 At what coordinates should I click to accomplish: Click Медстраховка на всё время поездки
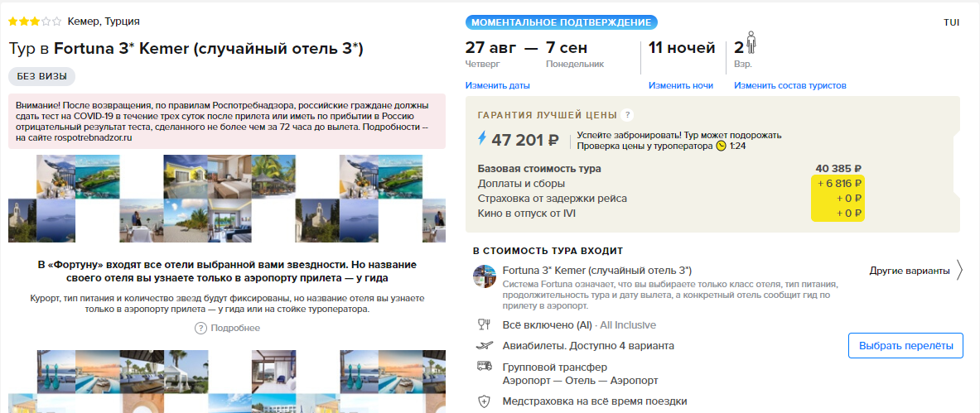(x=595, y=401)
